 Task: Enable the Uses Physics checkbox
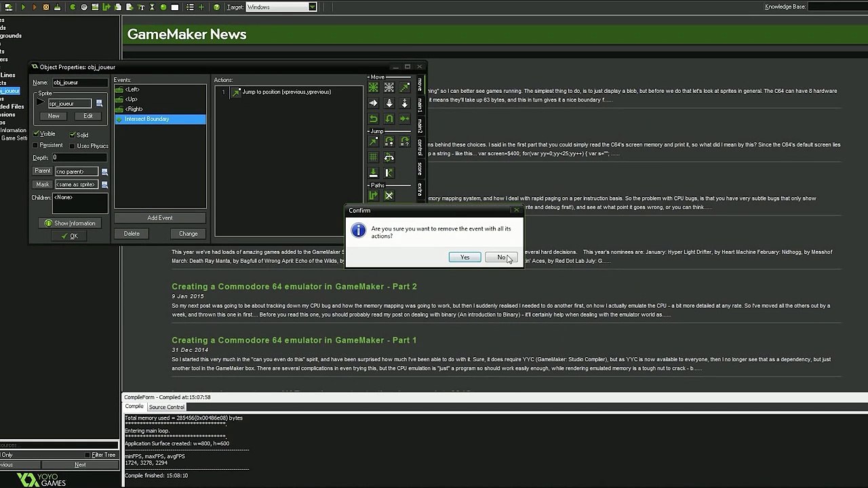[73, 146]
